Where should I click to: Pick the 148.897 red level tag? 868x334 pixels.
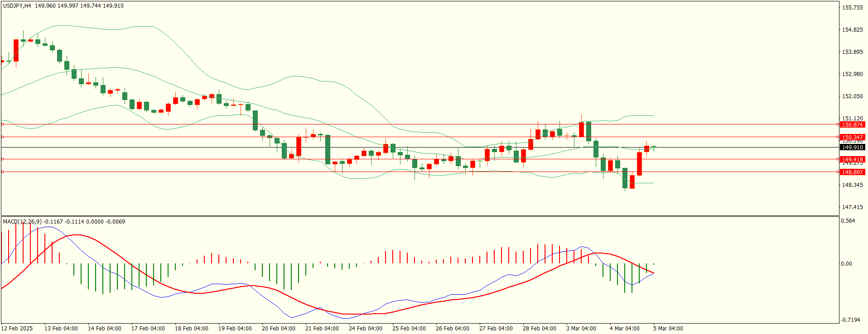coord(852,172)
